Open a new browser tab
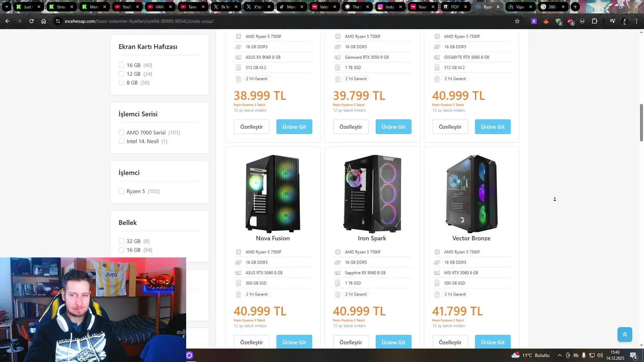 pos(575,7)
